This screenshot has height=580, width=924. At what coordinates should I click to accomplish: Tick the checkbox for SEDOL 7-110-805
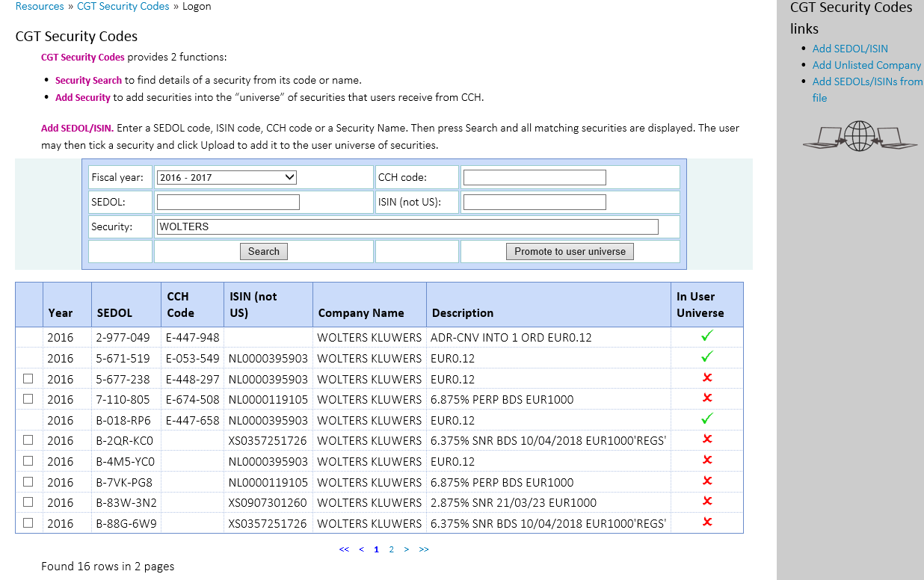(28, 399)
